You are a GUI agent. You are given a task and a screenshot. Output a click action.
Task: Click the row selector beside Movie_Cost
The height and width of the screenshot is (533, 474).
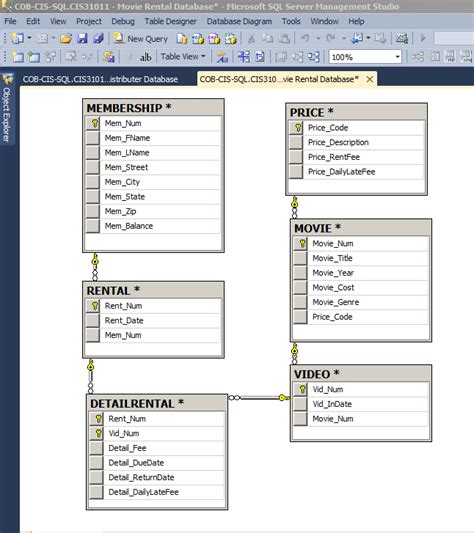click(x=301, y=288)
